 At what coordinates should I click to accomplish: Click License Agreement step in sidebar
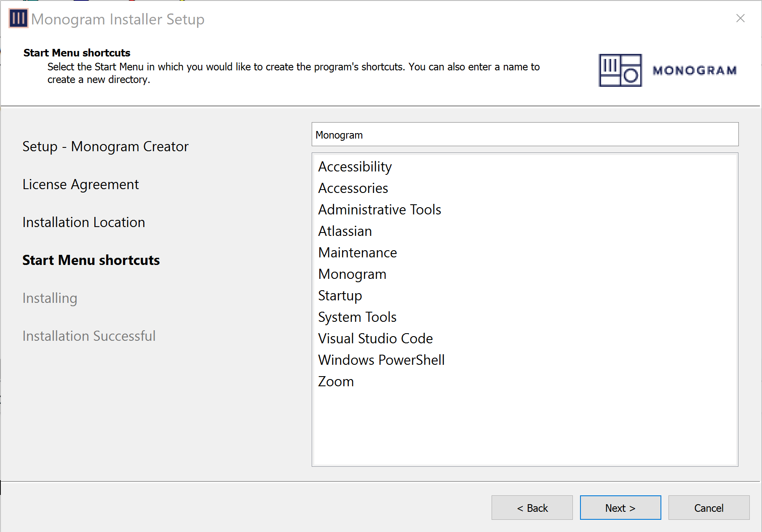coord(80,184)
